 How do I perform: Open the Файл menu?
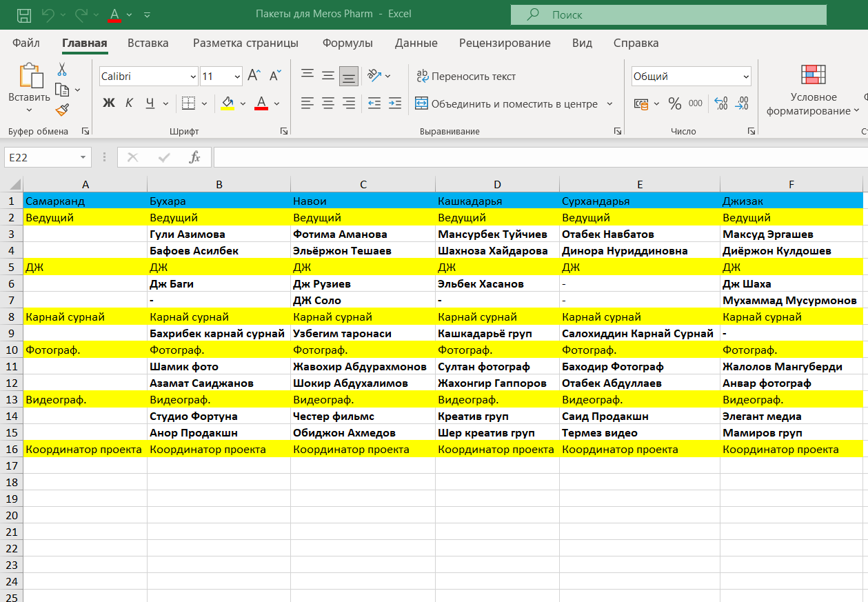coord(26,43)
